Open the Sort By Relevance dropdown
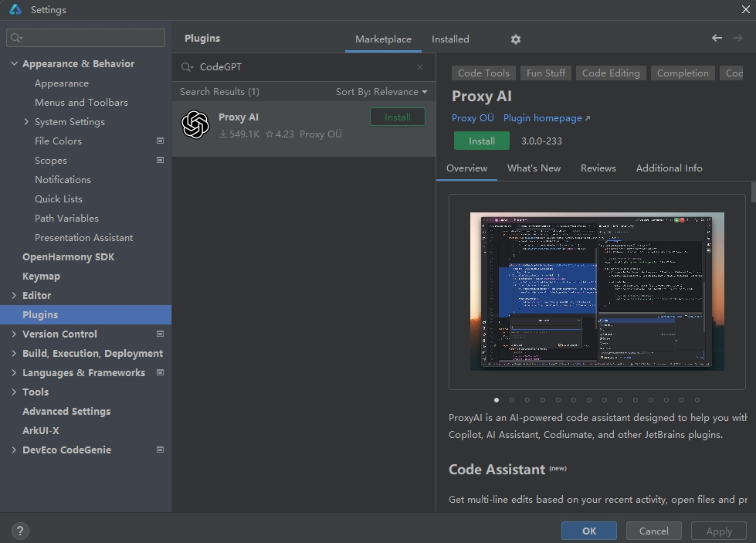 click(x=381, y=92)
